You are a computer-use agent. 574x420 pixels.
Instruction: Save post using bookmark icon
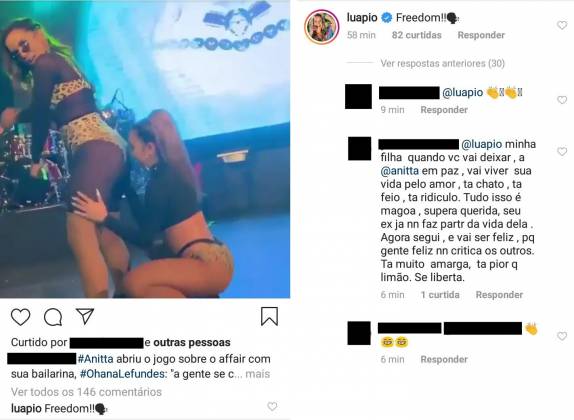pos(269,316)
